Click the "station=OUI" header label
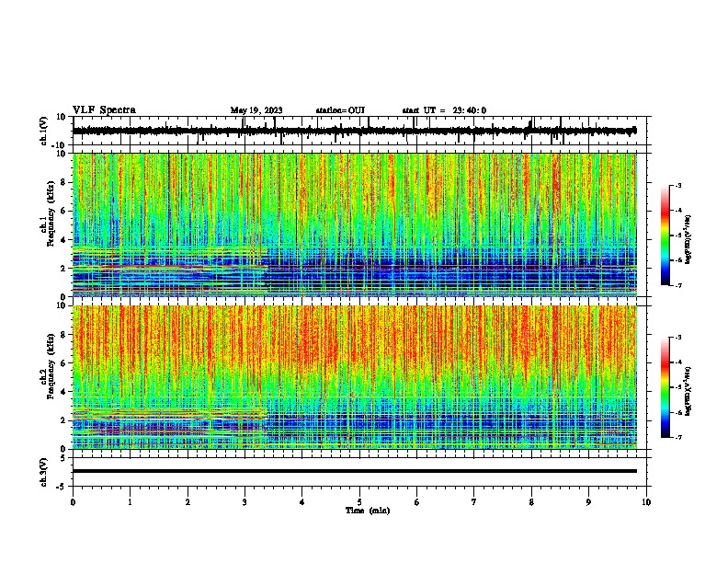Viewport: 728px width, 563px height. 340,110
